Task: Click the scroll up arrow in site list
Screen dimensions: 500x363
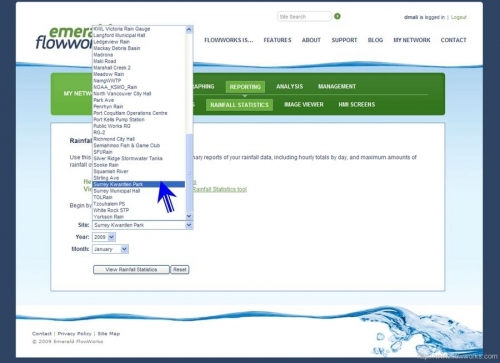Action: click(x=189, y=30)
